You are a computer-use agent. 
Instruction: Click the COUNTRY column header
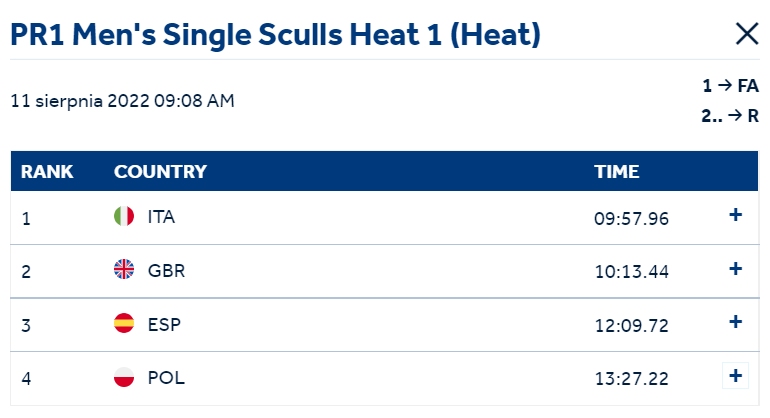click(160, 171)
